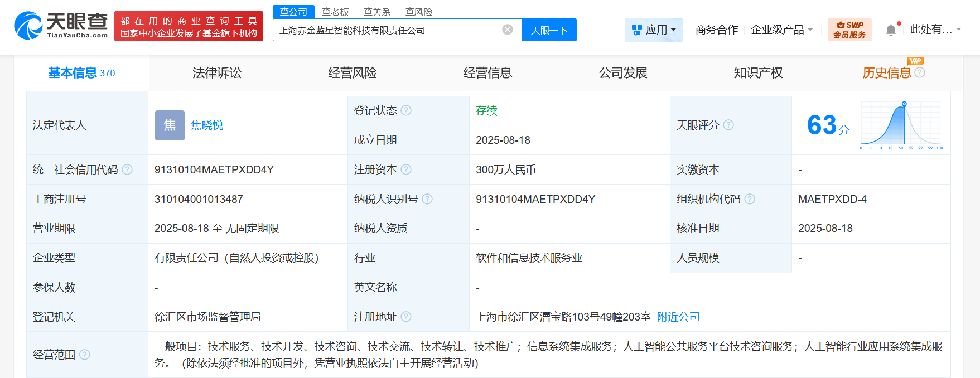The width and height of the screenshot is (980, 378).
Task: Show help for 经营范围
Action: click(x=85, y=355)
